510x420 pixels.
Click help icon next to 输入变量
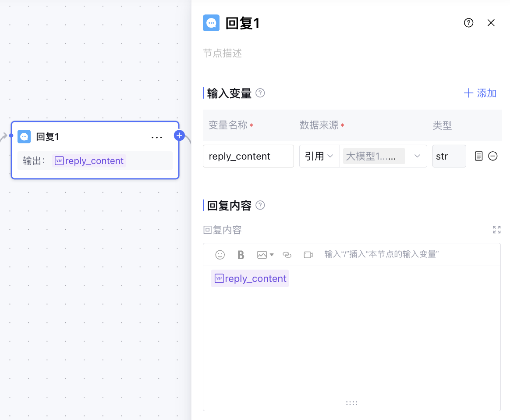pos(260,93)
